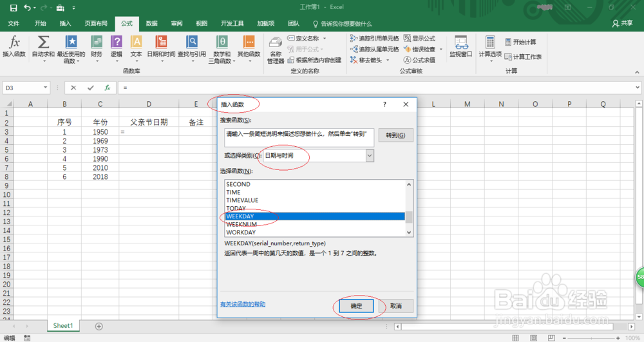Open the Logical (逻辑) functions icon
Image resolution: width=644 pixels, height=342 pixels.
[x=116, y=48]
